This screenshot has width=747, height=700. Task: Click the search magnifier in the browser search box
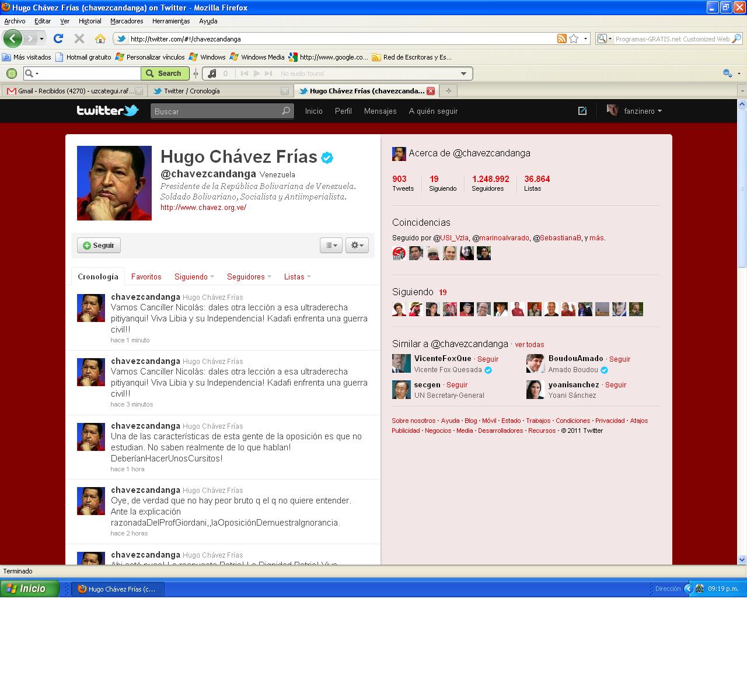pos(736,39)
